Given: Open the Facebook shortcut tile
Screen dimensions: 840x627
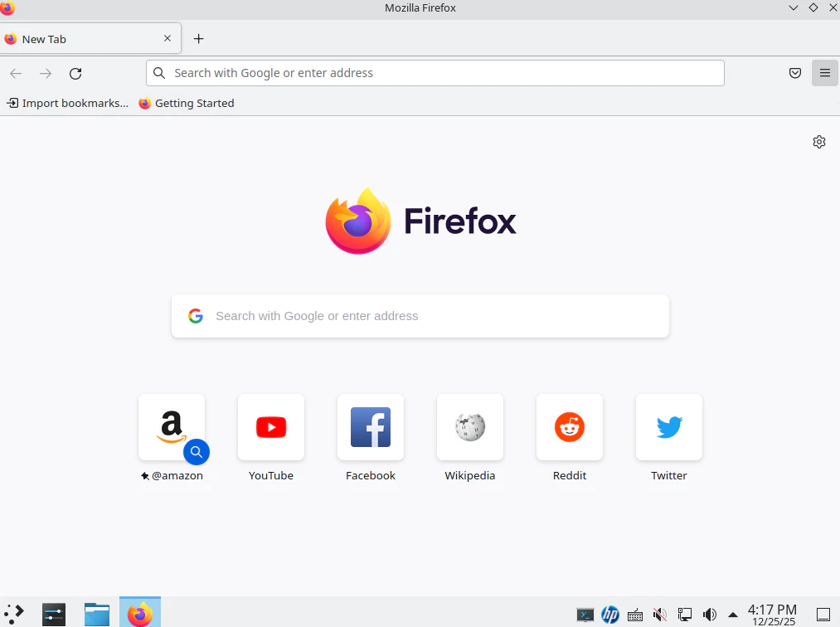Looking at the screenshot, I should click(x=371, y=427).
